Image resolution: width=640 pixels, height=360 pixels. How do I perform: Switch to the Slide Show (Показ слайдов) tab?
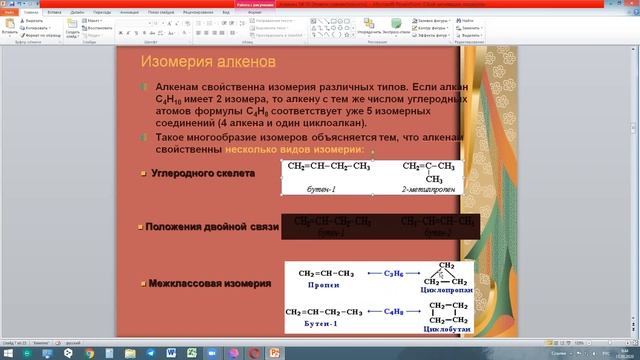[161, 12]
